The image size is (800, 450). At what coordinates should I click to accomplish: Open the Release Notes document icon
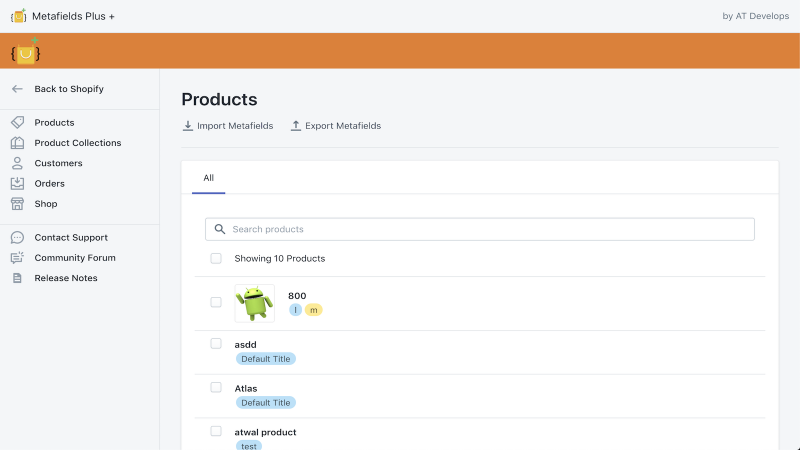tap(17, 278)
